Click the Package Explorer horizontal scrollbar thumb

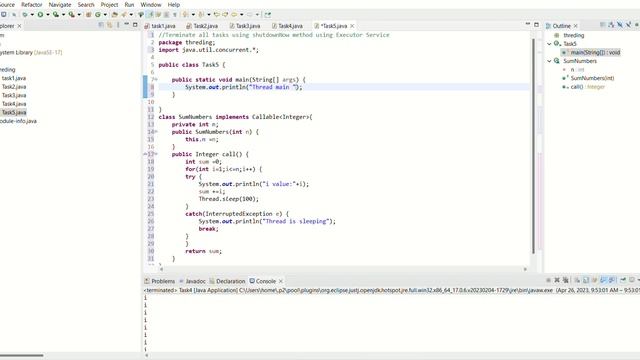point(22,356)
